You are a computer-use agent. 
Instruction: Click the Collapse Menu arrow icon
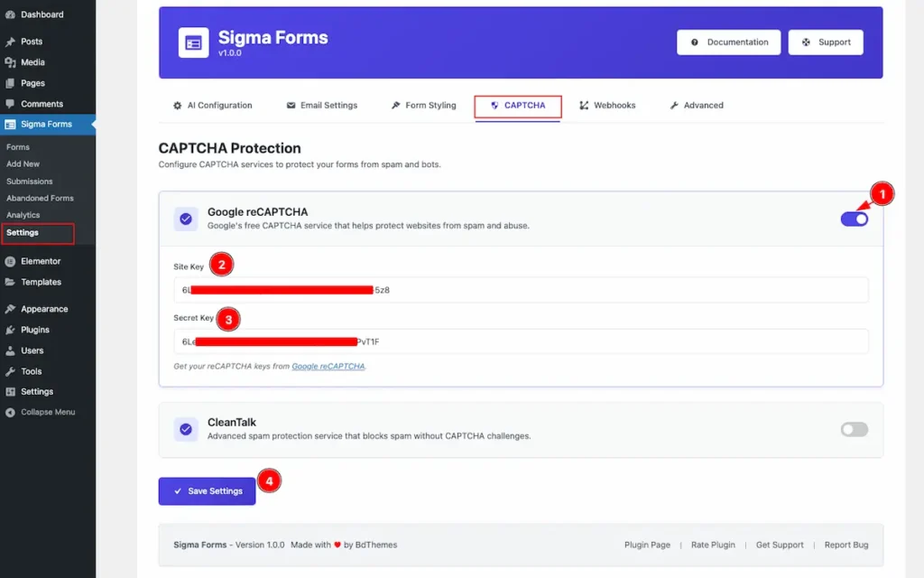[x=10, y=412]
